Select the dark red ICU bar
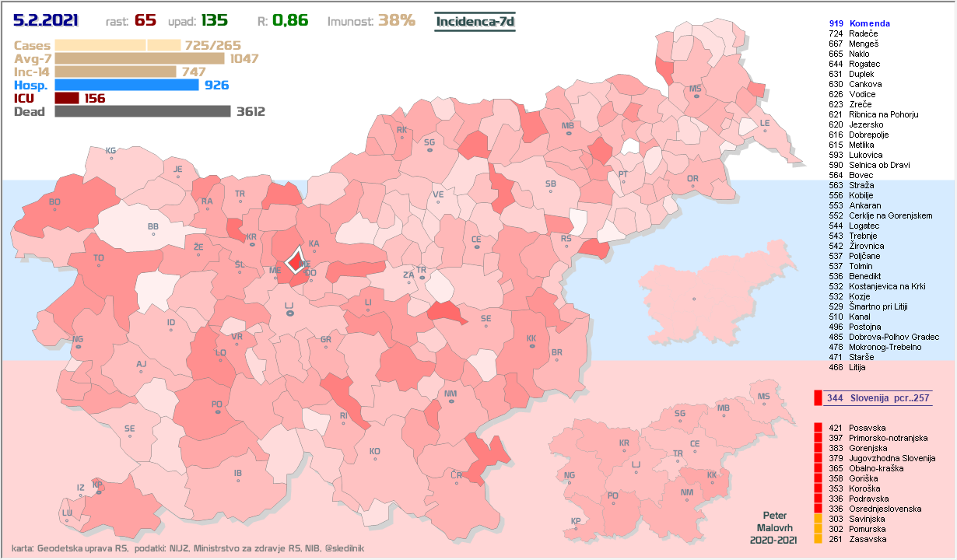 (67, 98)
